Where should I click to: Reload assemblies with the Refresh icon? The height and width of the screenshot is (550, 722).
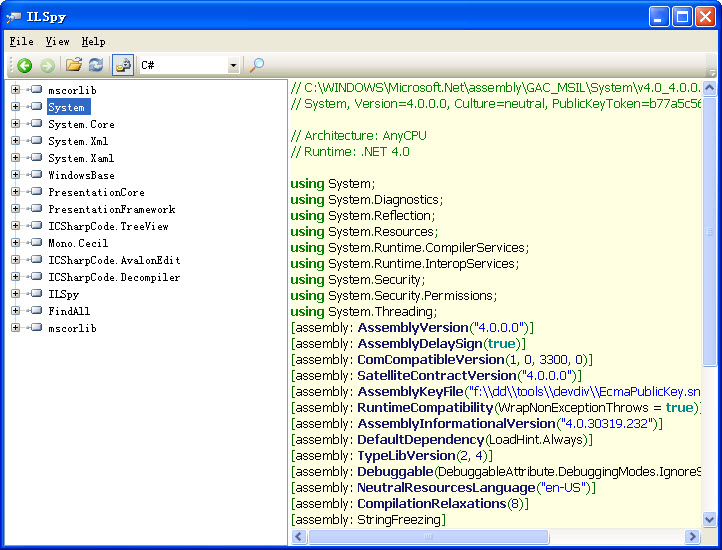coord(96,65)
